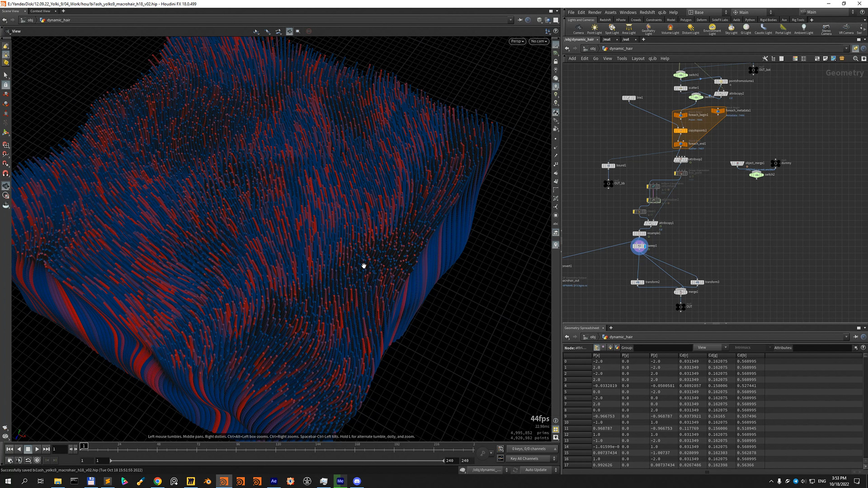
Task: Click the Attributes filter field
Action: [x=822, y=347]
